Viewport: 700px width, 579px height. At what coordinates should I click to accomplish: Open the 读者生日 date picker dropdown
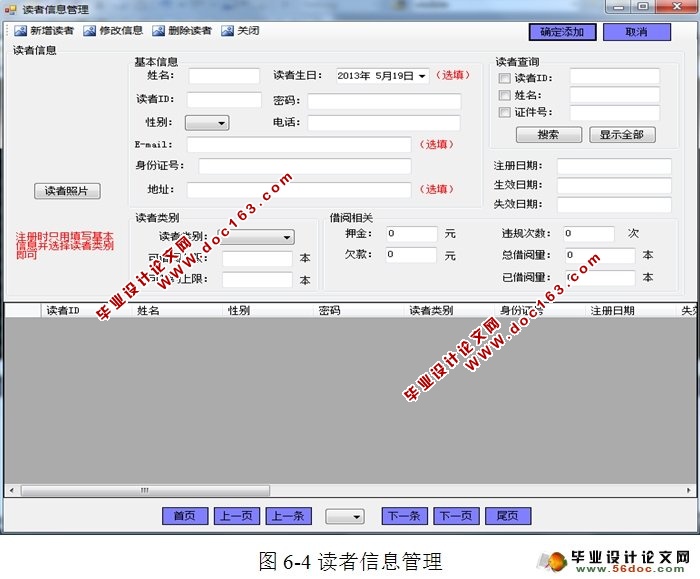point(422,76)
